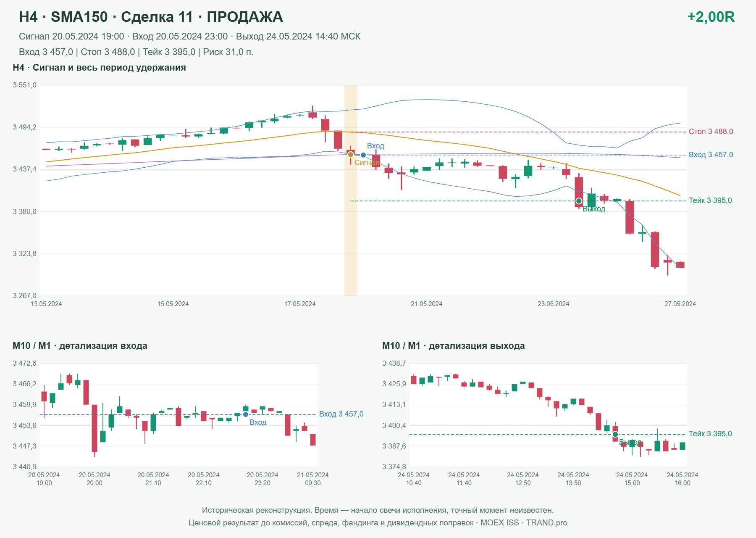Image resolution: width=756 pixels, height=538 pixels.
Task: Click the 13.05.2024 date axis label
Action: [46, 304]
